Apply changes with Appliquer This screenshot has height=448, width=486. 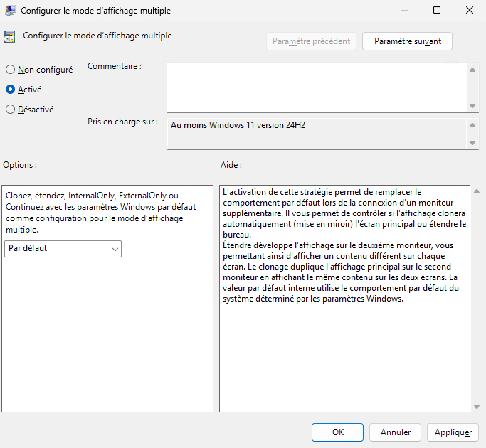(x=453, y=432)
